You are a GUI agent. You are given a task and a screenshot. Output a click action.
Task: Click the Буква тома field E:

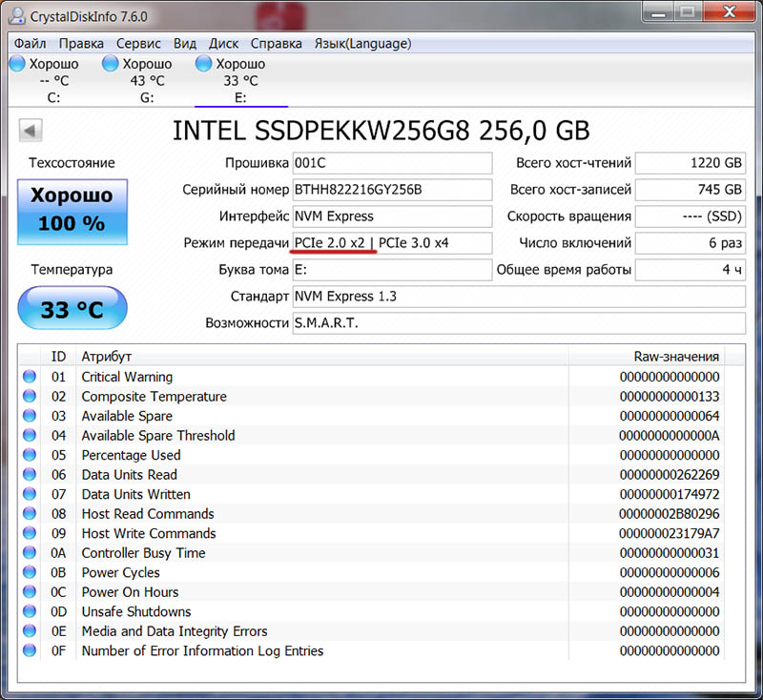pyautogui.click(x=392, y=270)
